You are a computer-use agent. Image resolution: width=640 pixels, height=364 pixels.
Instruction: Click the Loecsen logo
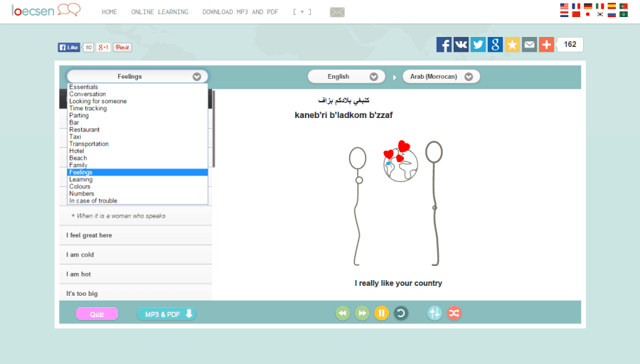[x=46, y=10]
